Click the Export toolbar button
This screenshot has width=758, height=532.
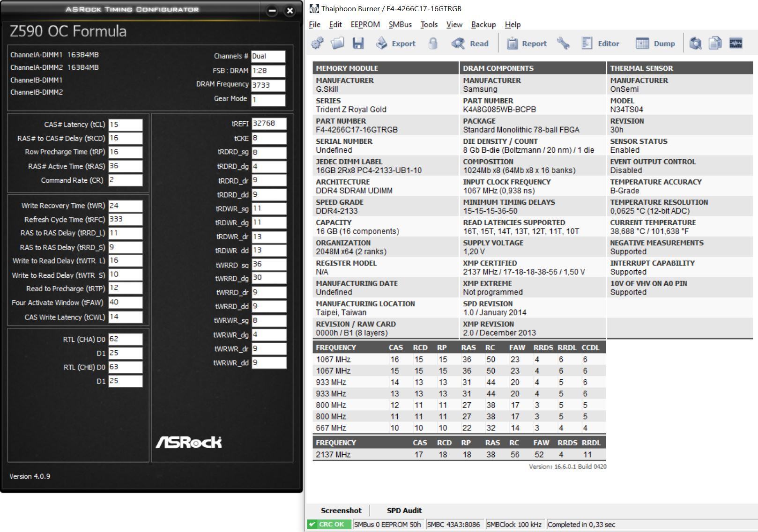[x=396, y=44]
